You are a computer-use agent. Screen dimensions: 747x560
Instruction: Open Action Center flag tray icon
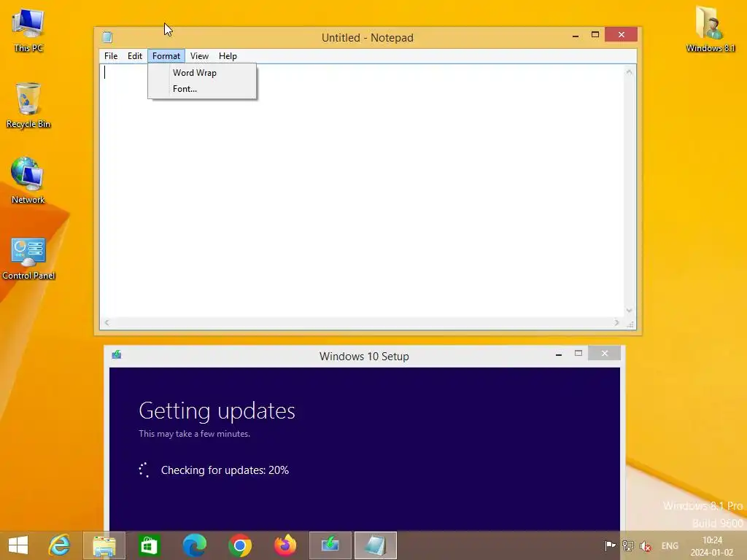pyautogui.click(x=610, y=545)
